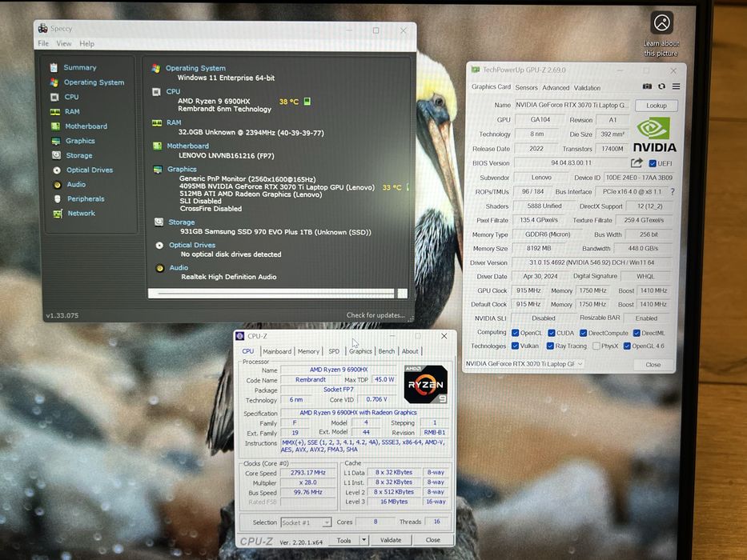Screen dimensions: 747x560
Task: Click the CPU-Z title bar app icon
Action: [240, 336]
